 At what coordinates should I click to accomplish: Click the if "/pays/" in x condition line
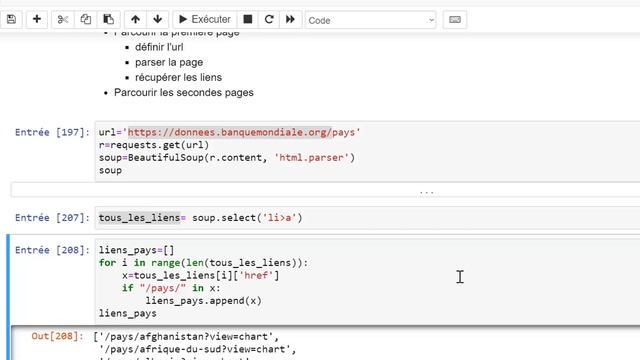tap(171, 288)
